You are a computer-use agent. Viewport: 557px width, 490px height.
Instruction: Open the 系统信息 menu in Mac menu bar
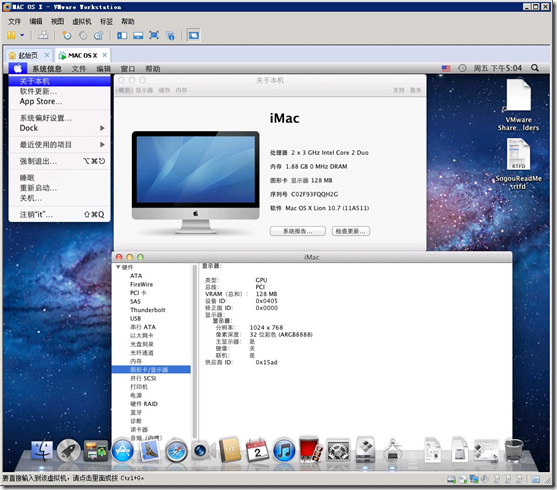47,68
